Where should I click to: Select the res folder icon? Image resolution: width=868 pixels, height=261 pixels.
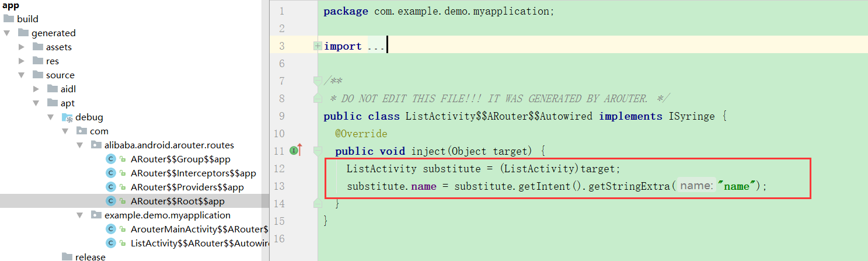38,61
